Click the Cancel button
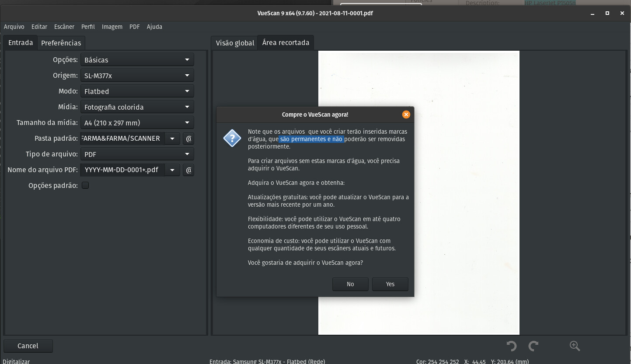 pyautogui.click(x=28, y=346)
